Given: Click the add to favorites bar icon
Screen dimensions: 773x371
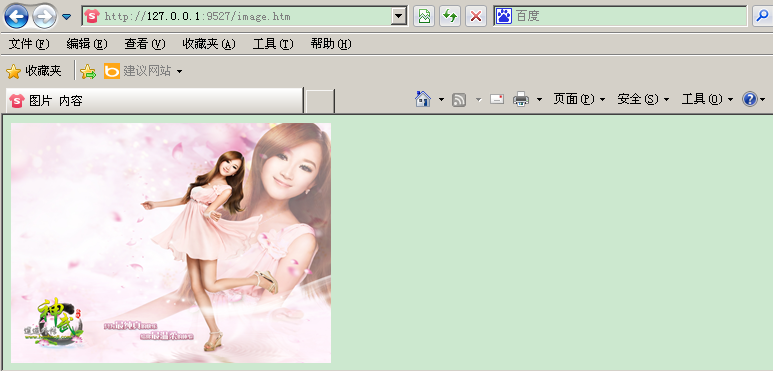Looking at the screenshot, I should point(88,72).
